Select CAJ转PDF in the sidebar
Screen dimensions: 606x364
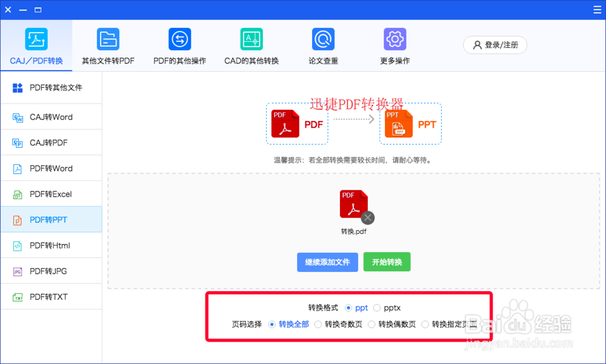coord(51,142)
